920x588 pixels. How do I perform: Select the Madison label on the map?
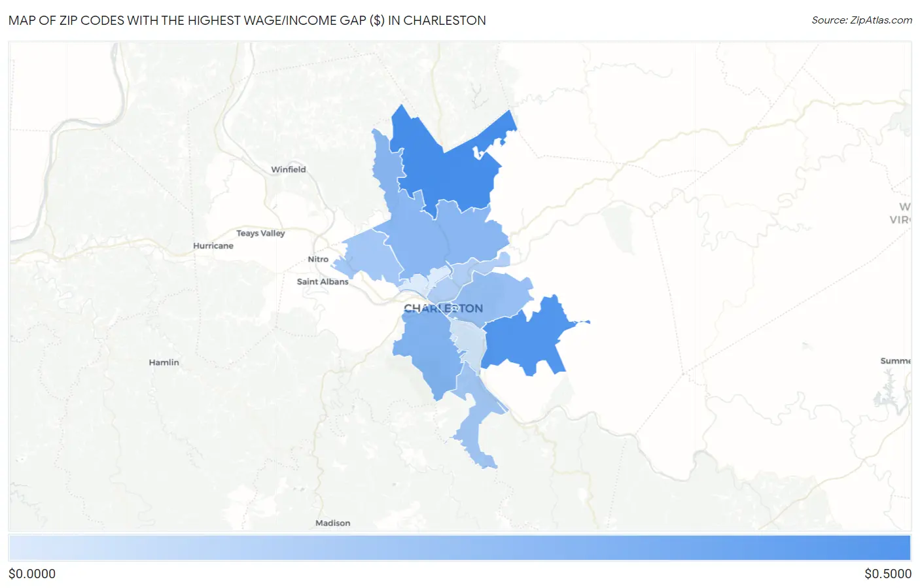[x=332, y=523]
